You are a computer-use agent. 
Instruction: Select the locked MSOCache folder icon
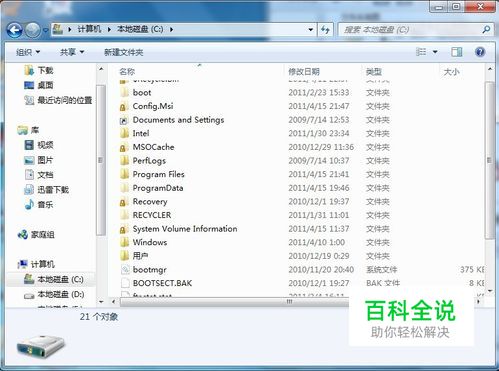(x=124, y=147)
